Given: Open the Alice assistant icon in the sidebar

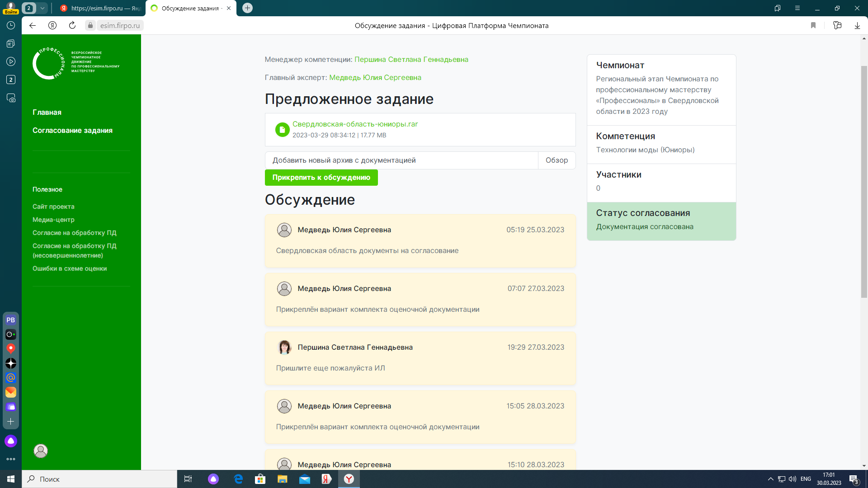Looking at the screenshot, I should pyautogui.click(x=11, y=441).
